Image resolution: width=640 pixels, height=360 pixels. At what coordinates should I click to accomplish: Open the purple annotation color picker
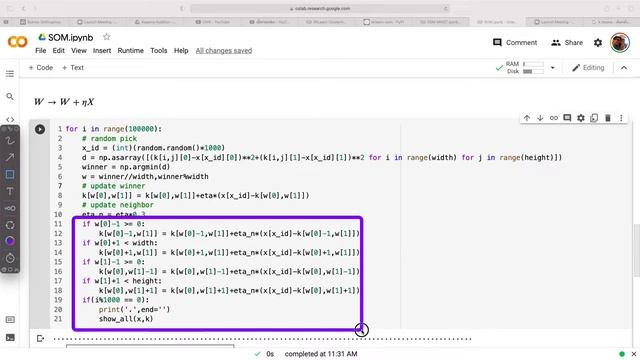coord(10,241)
